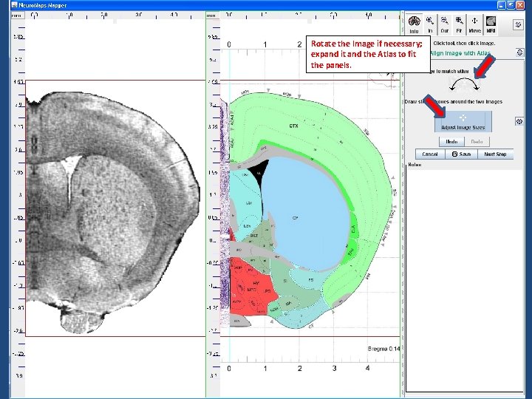Screen dimensions: 532x399
Task: Click the BST label in the atlas
Action: pos(253,236)
